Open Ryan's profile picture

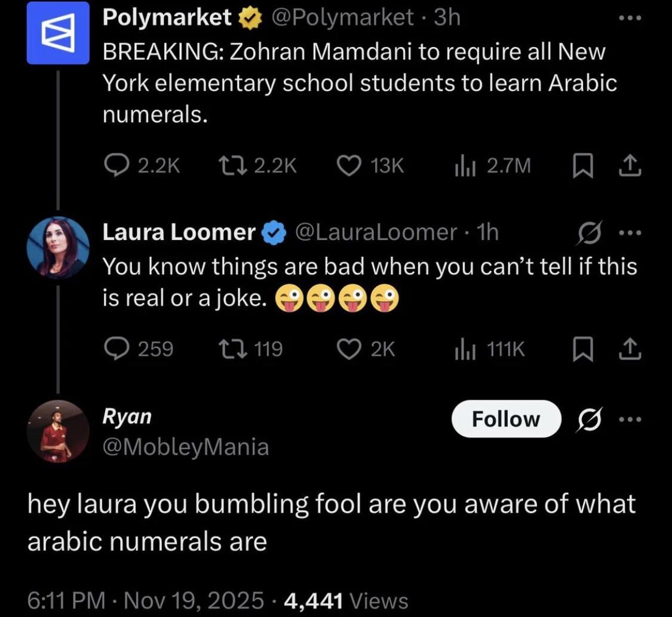click(x=58, y=431)
